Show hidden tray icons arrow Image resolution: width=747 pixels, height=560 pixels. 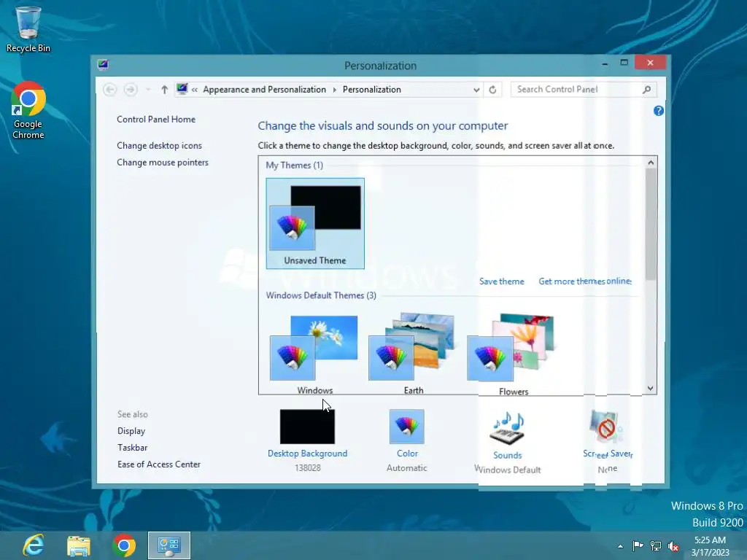tap(620, 546)
